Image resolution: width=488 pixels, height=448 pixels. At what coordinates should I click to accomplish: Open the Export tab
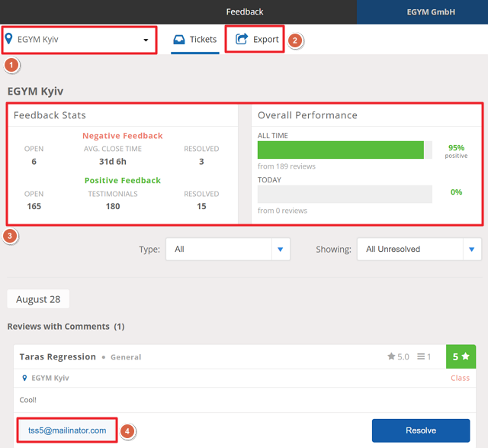(x=257, y=39)
